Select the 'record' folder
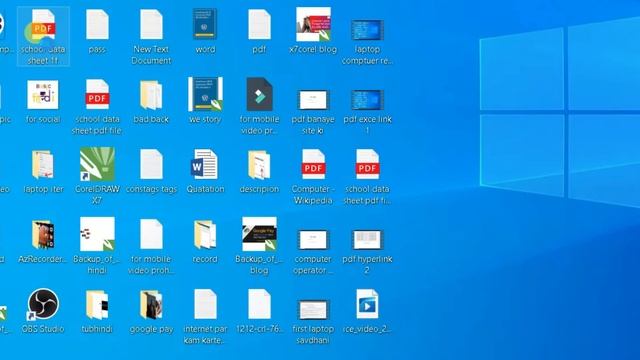The width and height of the screenshot is (640, 360). pyautogui.click(x=205, y=235)
